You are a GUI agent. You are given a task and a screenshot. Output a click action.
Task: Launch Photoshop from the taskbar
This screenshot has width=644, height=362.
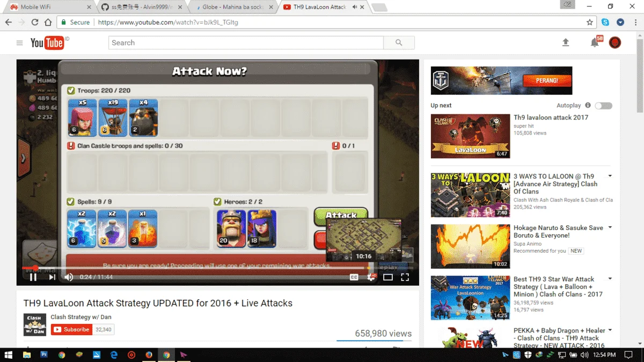pyautogui.click(x=44, y=354)
